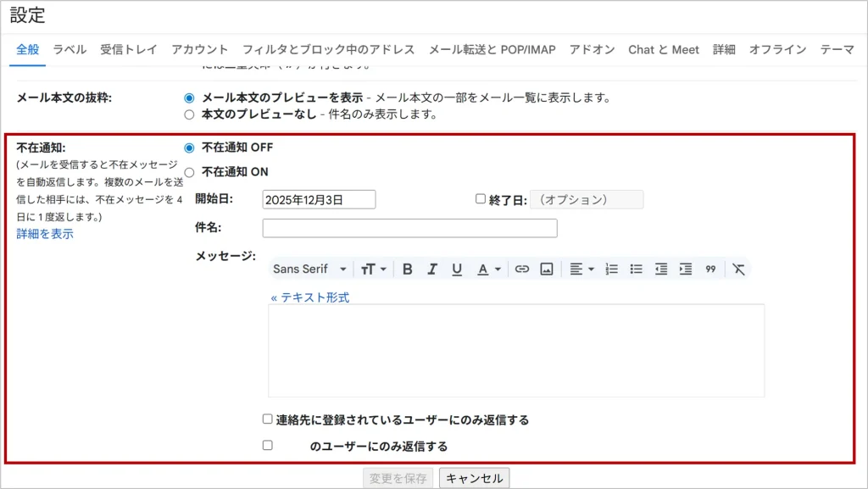
Task: Check 連絡先に登録されているユーザーにのみ返信する
Action: pos(268,419)
